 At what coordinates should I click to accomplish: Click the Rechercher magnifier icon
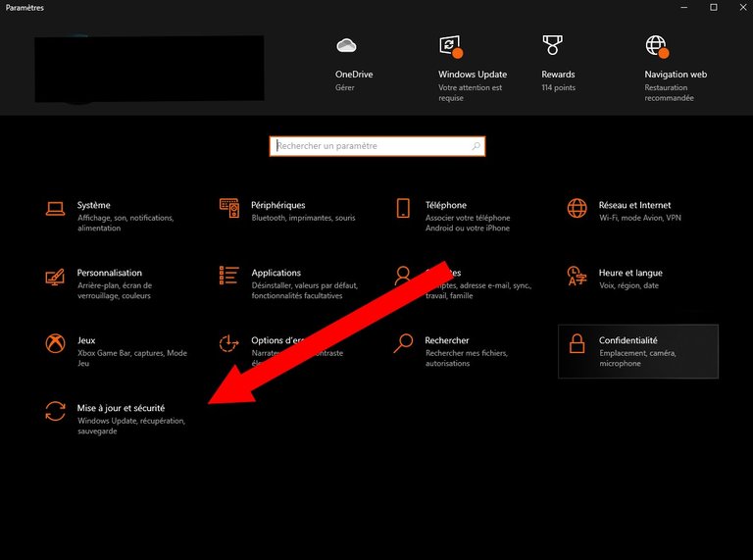click(x=403, y=343)
